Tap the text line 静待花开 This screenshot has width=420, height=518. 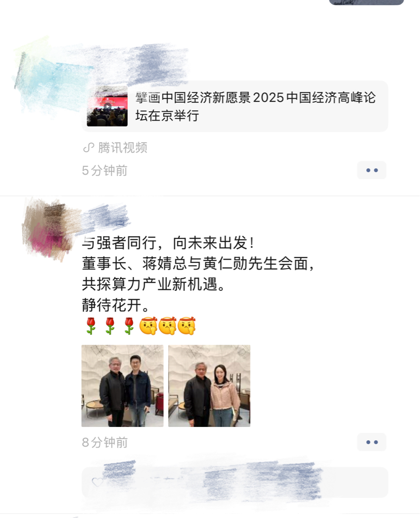[x=115, y=305]
